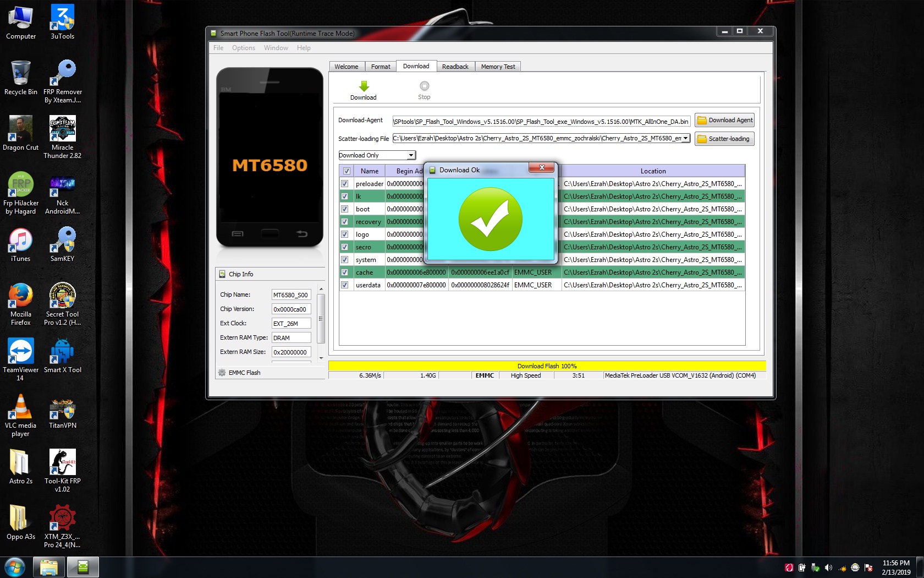Screen dimensions: 924x578
Task: Open the Windows Start menu
Action: point(15,567)
